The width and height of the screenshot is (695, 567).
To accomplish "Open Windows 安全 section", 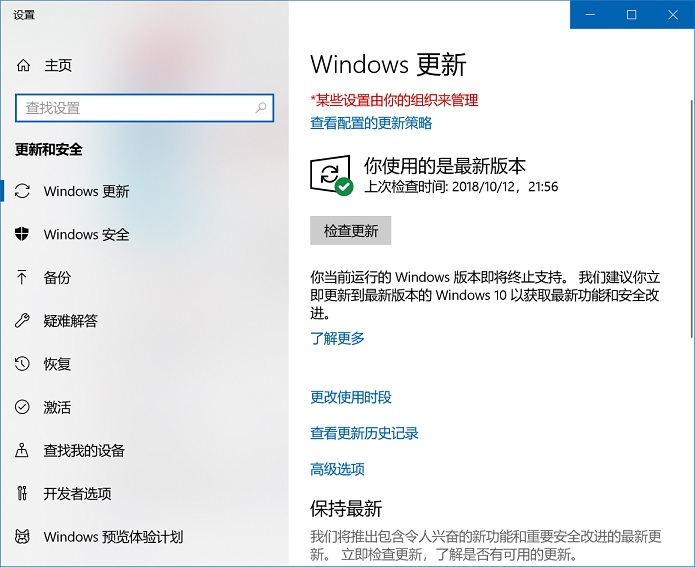I will pos(144,234).
